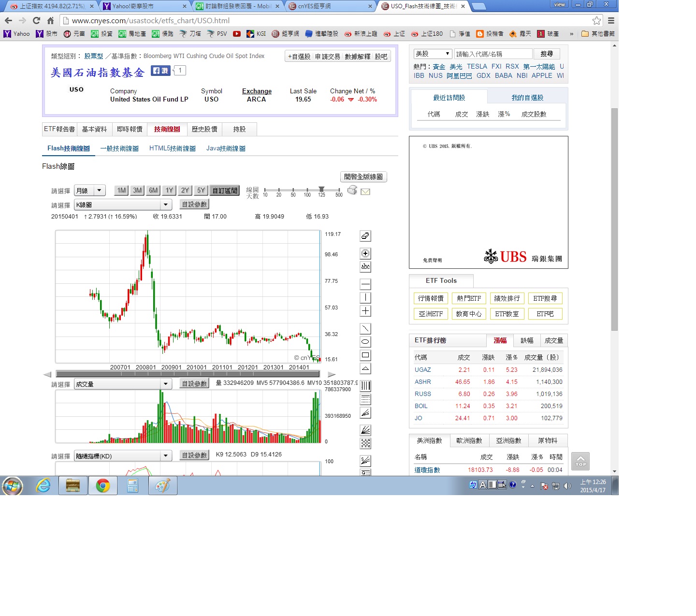Set the 線圖天數 slider at 125 marker
Viewport: 696px width, 616px height.
[x=321, y=190]
